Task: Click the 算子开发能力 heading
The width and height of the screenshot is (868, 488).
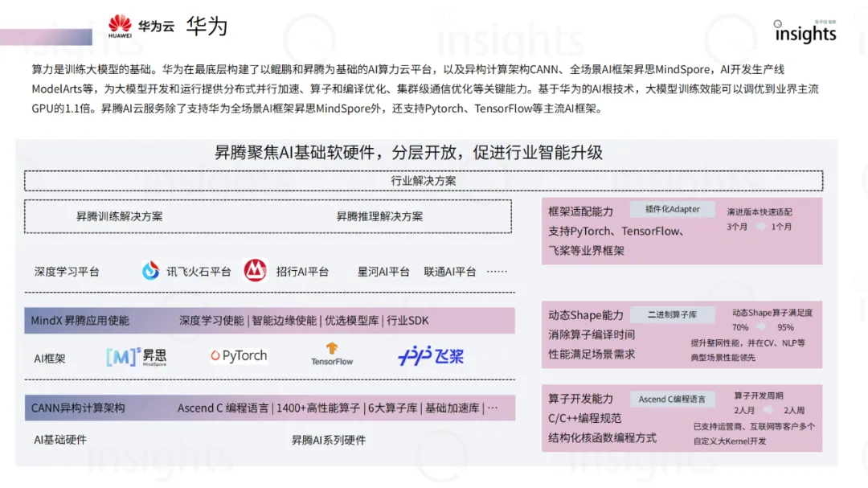Action: point(581,399)
